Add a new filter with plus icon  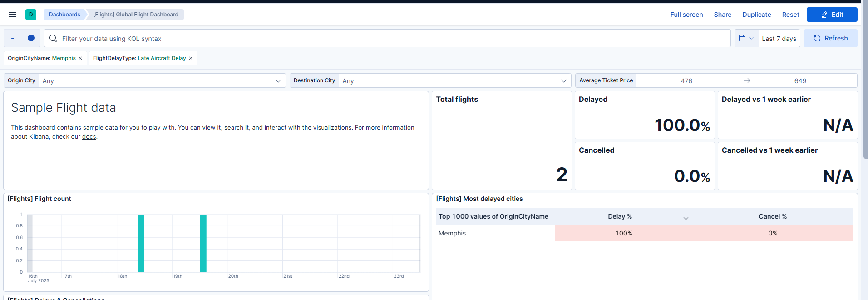31,38
